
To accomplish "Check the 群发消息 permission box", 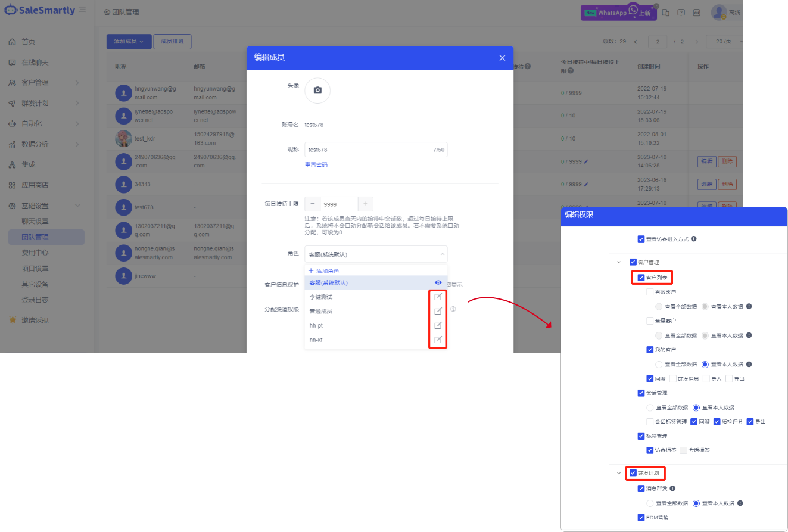I will coord(673,378).
